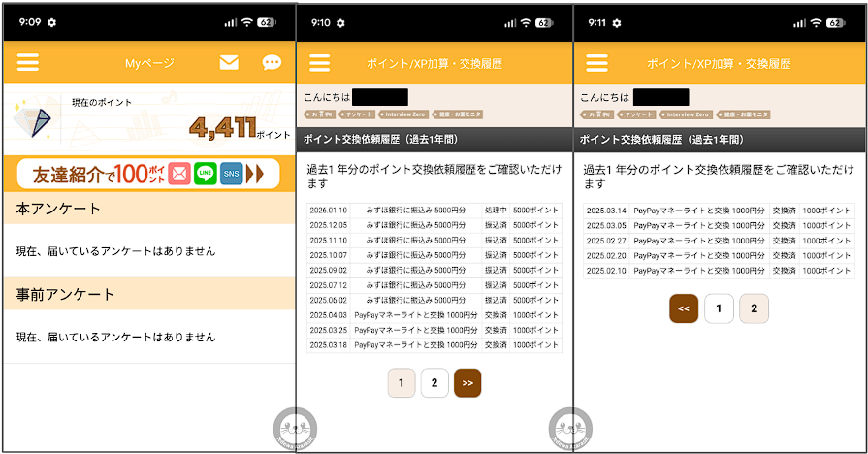
Task: Tap the settings gear in the 9:09 status bar
Action: [x=51, y=22]
